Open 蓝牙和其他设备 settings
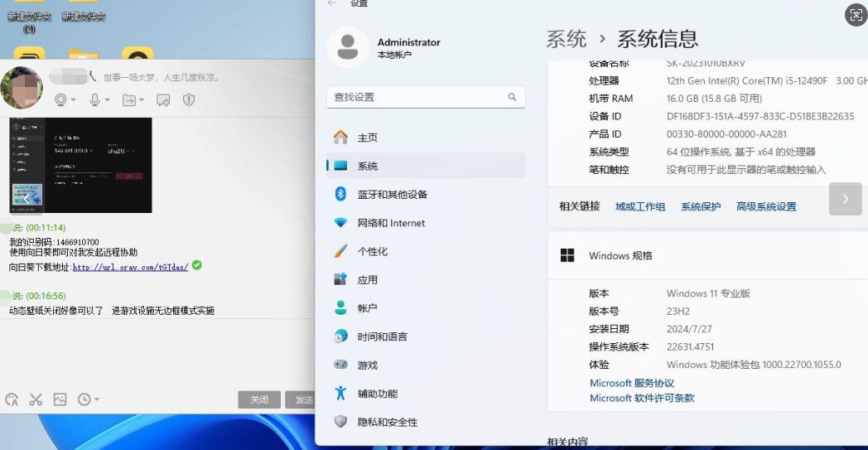This screenshot has width=868, height=450. coord(426,195)
